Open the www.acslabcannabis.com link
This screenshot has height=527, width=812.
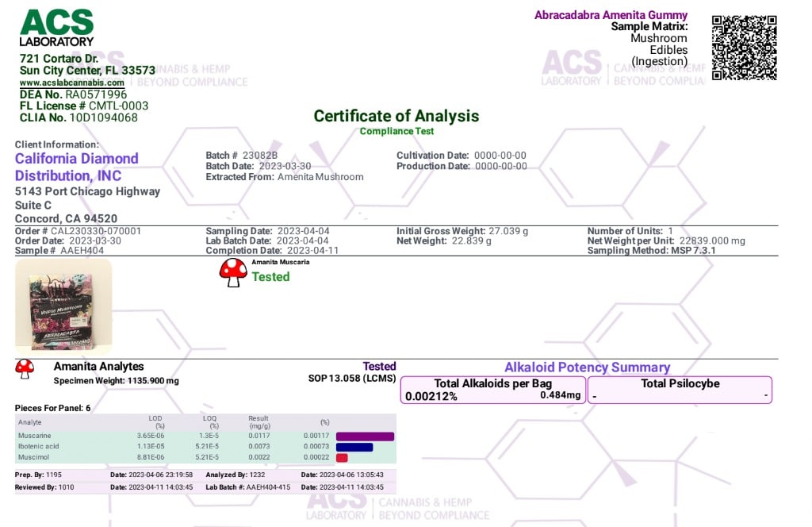pyautogui.click(x=72, y=83)
